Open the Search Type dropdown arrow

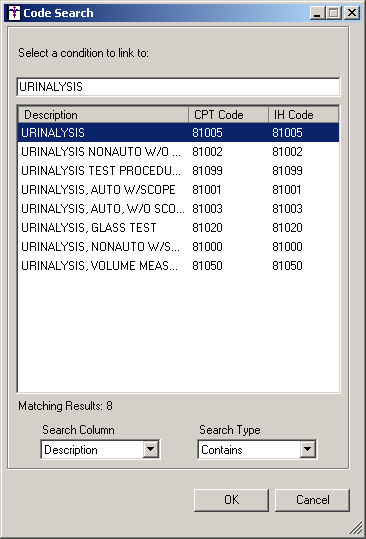click(x=308, y=449)
